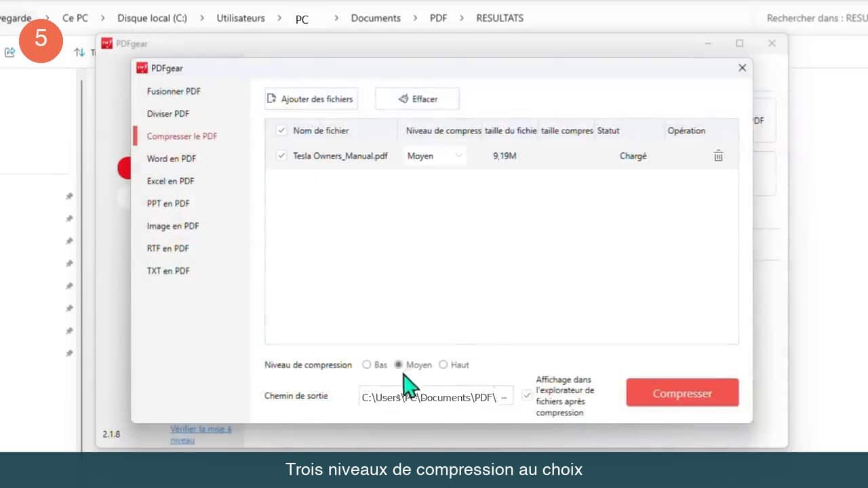Uncheck the Tesla Owners_Manual.pdf checkbox

point(281,156)
